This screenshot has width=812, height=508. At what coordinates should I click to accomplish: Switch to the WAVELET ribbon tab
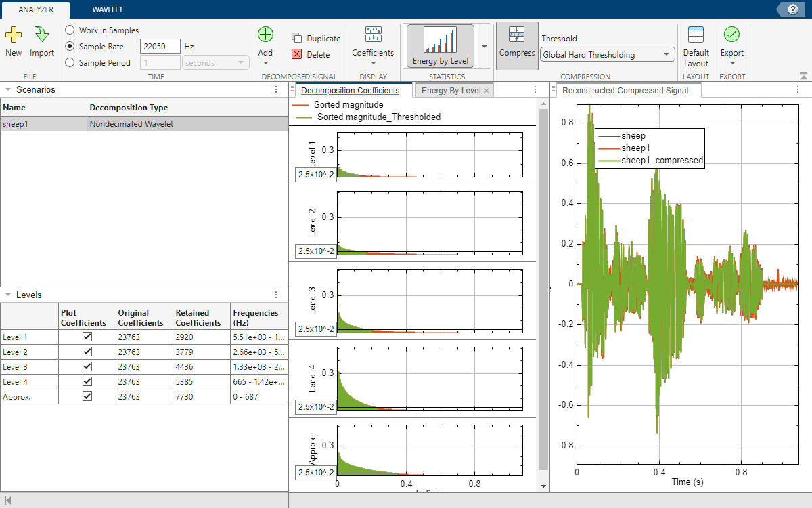pyautogui.click(x=108, y=9)
